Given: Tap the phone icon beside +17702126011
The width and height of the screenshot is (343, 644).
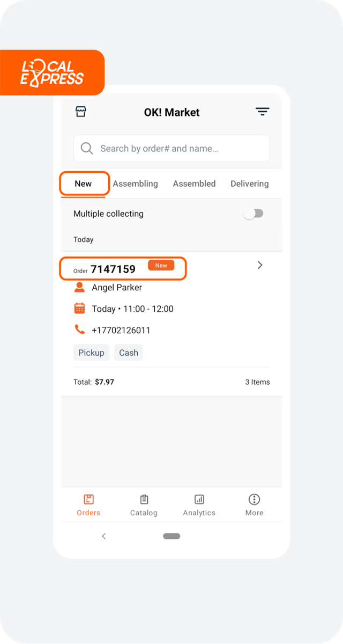Looking at the screenshot, I should tap(79, 330).
